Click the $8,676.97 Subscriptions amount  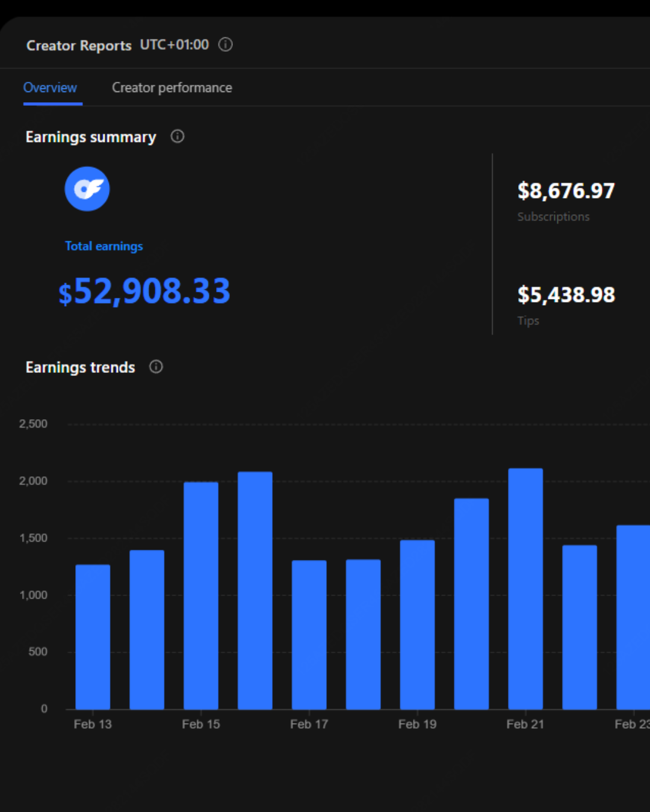pyautogui.click(x=566, y=191)
